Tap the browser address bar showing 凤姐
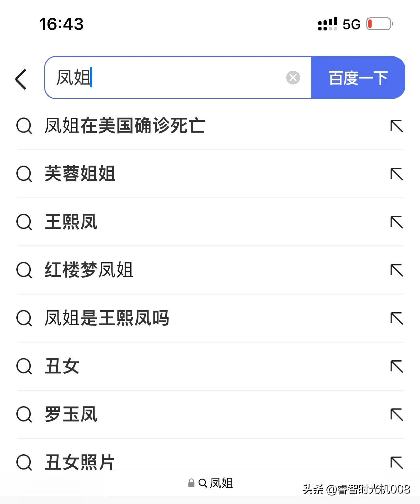 point(210,483)
